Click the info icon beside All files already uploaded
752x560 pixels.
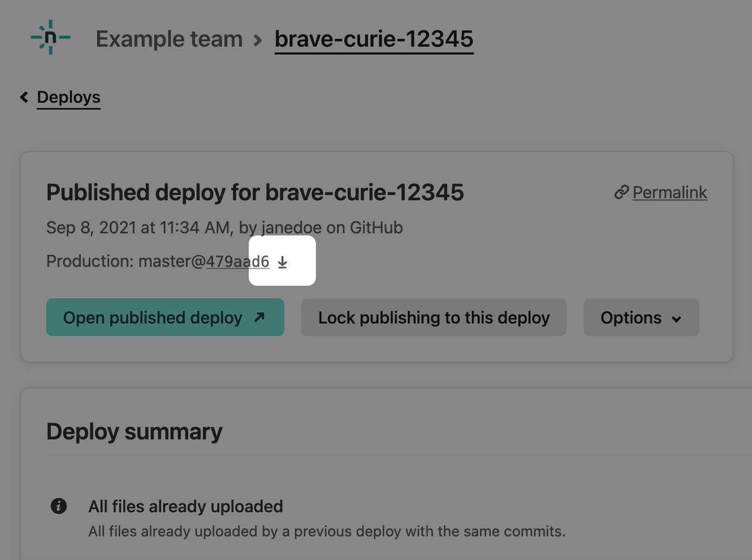pos(59,506)
